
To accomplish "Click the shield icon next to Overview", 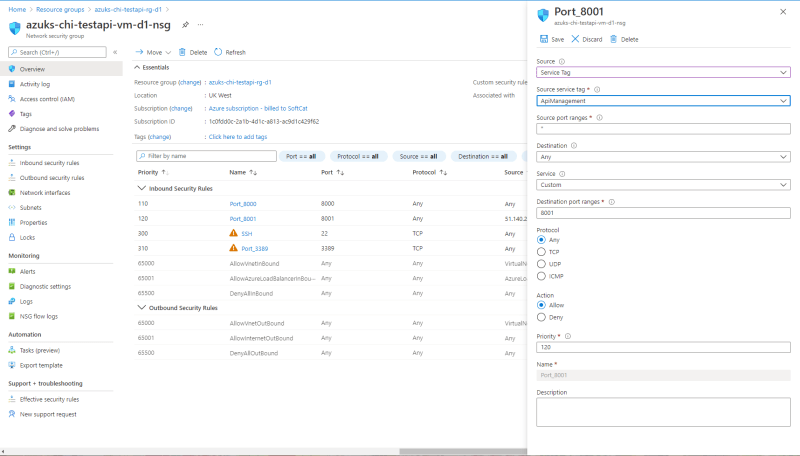I will point(12,69).
